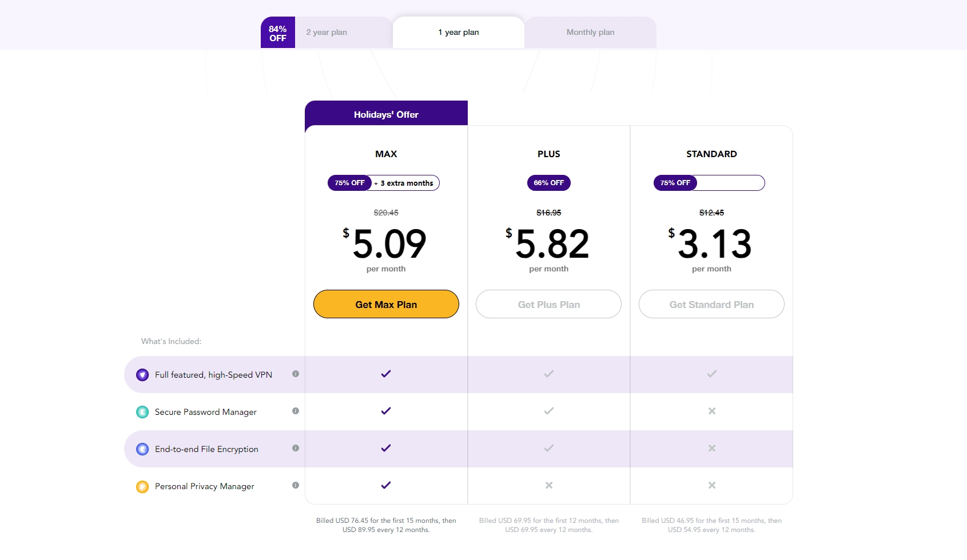The height and width of the screenshot is (560, 967).
Task: Select the 1 year plan tab
Action: click(459, 32)
